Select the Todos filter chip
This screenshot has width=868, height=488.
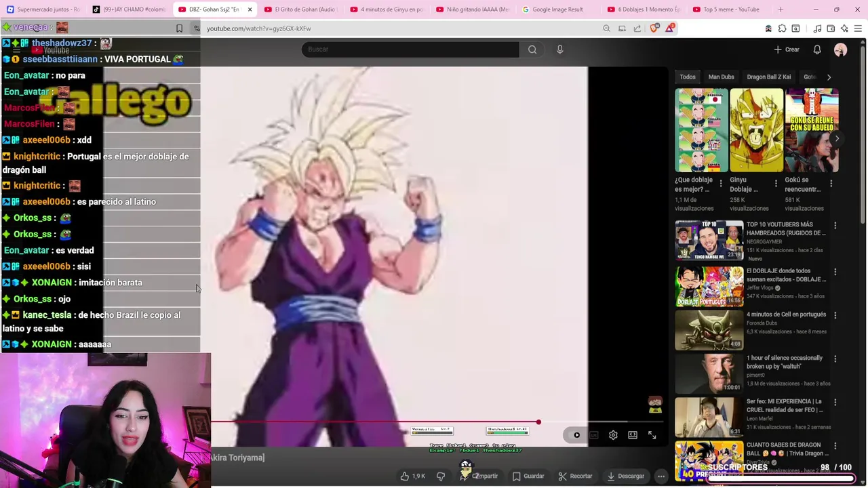[x=688, y=77]
